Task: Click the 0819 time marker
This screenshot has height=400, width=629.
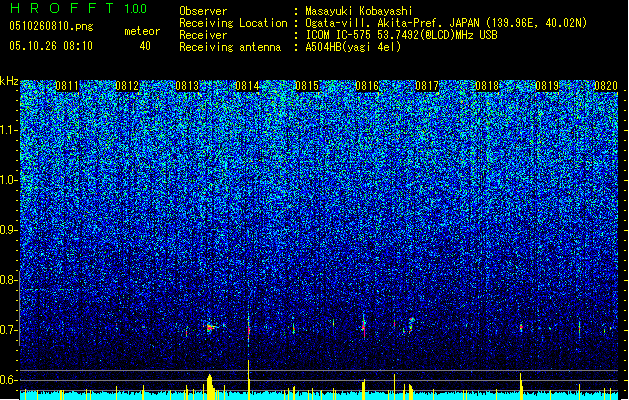Action: coord(547,86)
